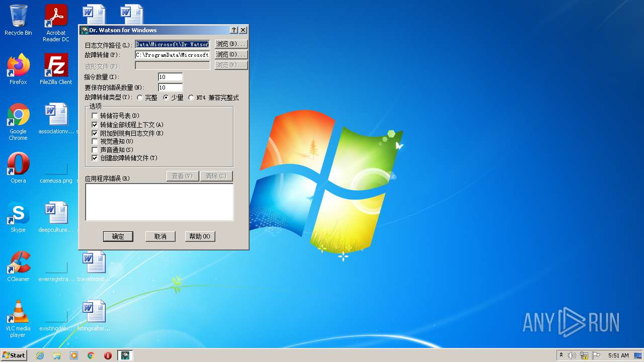Screen dimensions: 644x362
Task: Uncheck the 创建故障转储文件 checkbox
Action: point(95,158)
